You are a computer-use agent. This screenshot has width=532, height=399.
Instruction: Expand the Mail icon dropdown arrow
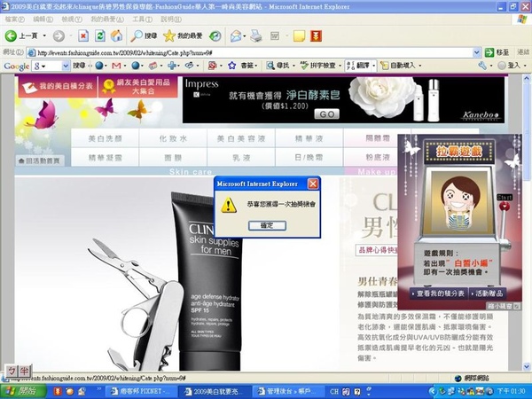[x=245, y=36]
